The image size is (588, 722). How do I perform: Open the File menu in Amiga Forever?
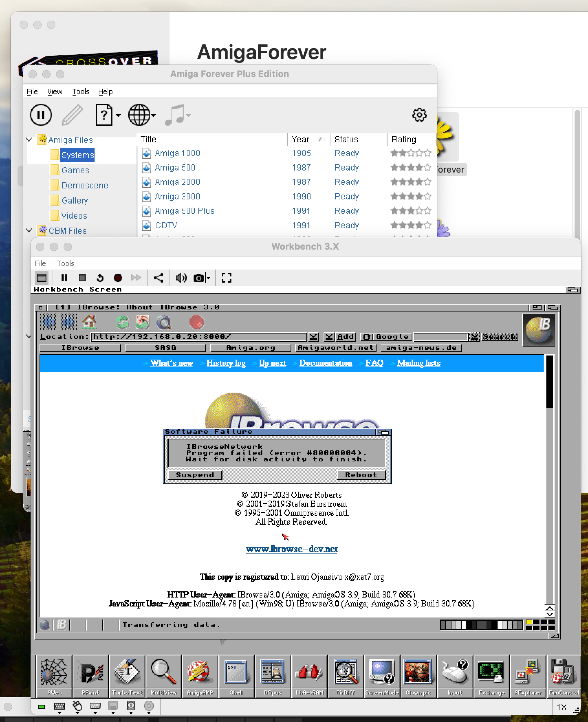(32, 91)
